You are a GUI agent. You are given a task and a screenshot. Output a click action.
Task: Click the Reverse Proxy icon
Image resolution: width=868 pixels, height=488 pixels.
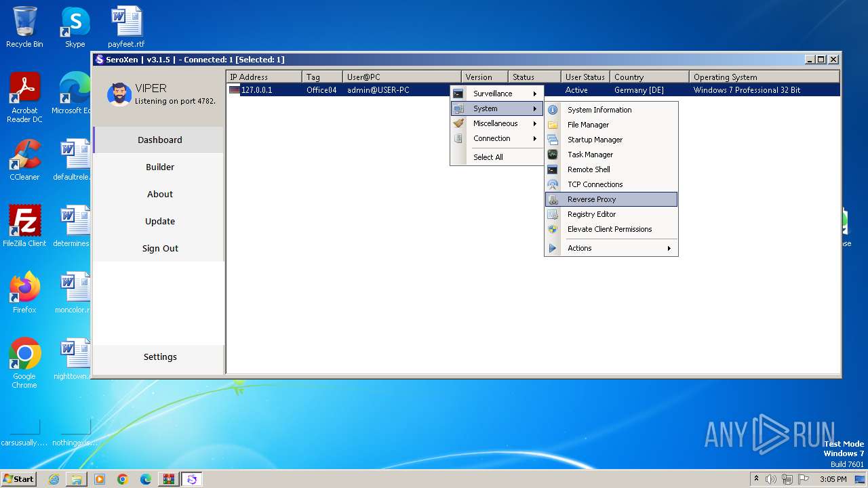tap(553, 199)
